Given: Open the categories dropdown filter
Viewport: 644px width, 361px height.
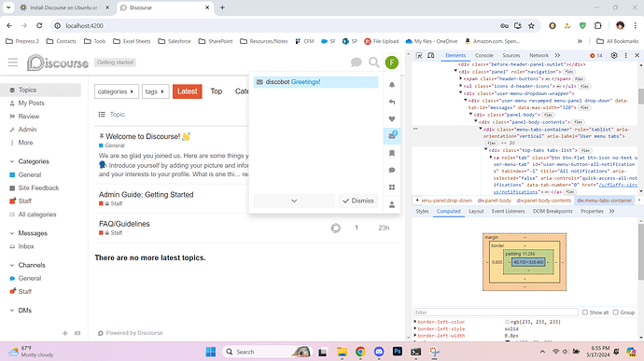Looking at the screenshot, I should tap(117, 91).
